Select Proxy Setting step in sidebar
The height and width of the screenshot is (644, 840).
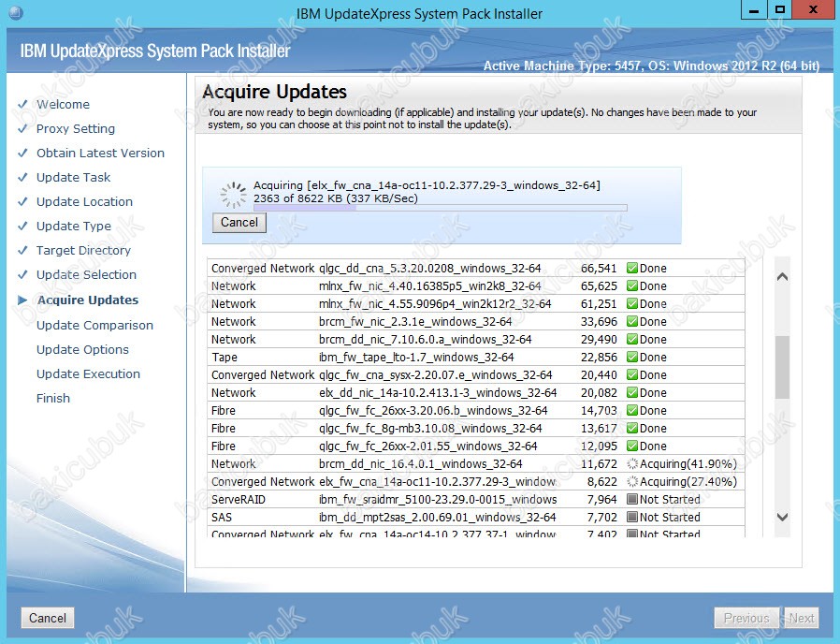(x=76, y=128)
